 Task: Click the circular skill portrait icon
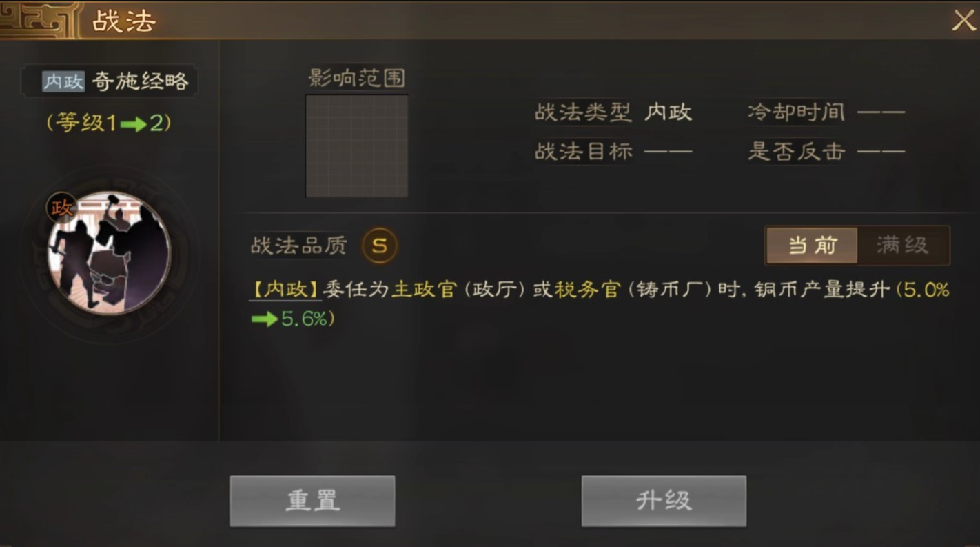(x=109, y=253)
